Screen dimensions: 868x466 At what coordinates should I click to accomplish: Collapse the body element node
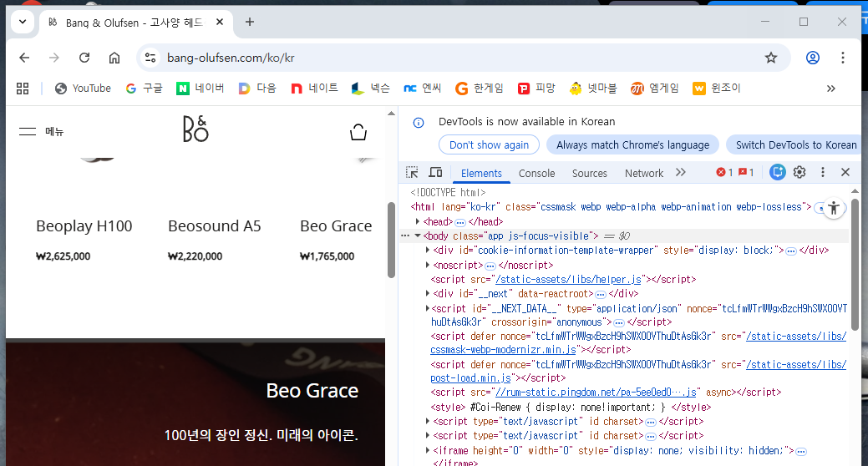click(418, 236)
